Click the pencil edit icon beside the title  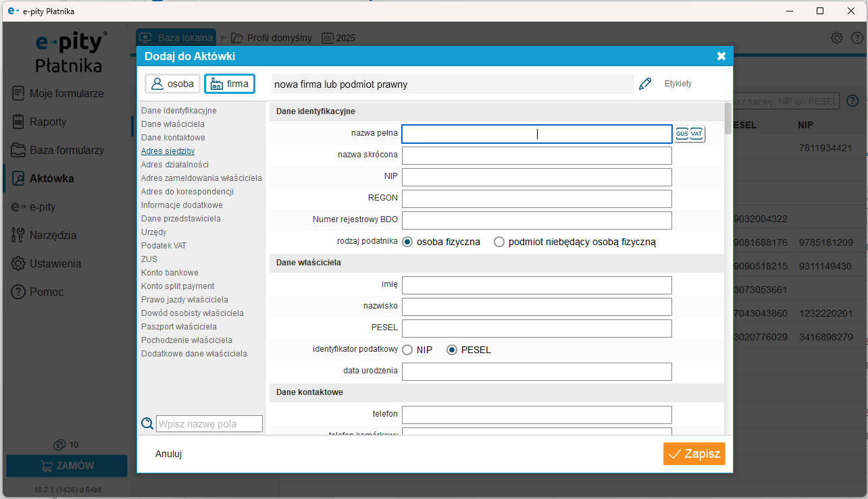(645, 84)
